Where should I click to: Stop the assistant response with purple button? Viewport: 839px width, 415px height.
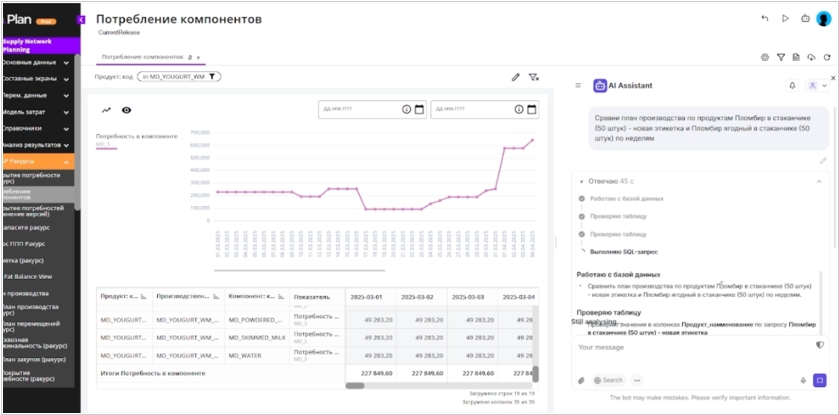tap(819, 380)
